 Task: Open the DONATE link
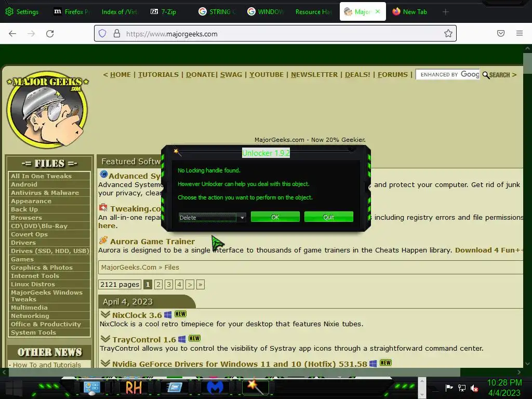point(200,75)
